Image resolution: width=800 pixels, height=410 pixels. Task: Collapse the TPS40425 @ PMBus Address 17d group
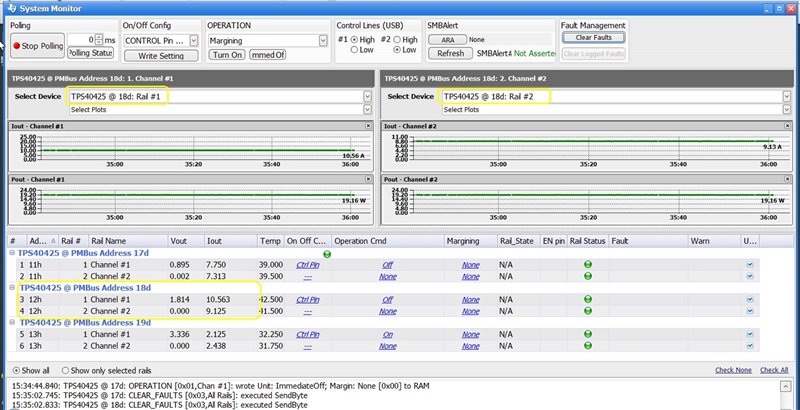(12, 253)
